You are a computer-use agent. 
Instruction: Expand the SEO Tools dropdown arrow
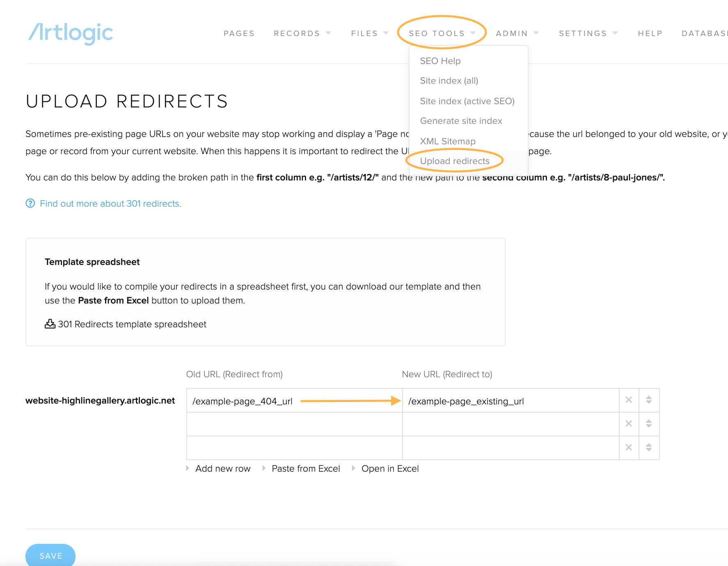click(473, 33)
